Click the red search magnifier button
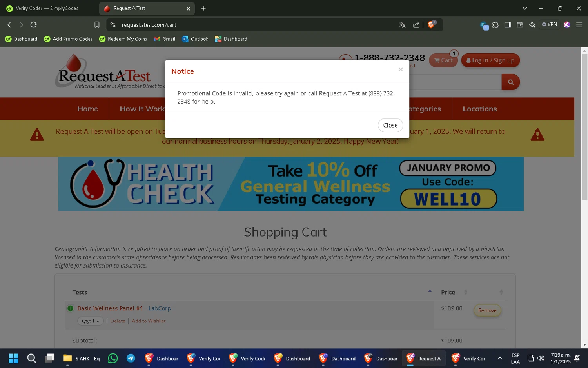This screenshot has height=368, width=588. pos(510,82)
